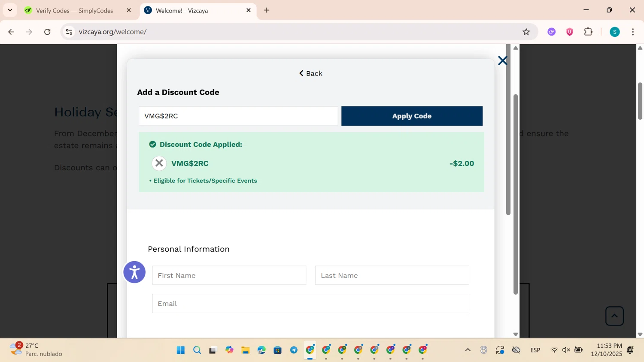Click the Last Name field
The height and width of the screenshot is (362, 644).
(392, 275)
